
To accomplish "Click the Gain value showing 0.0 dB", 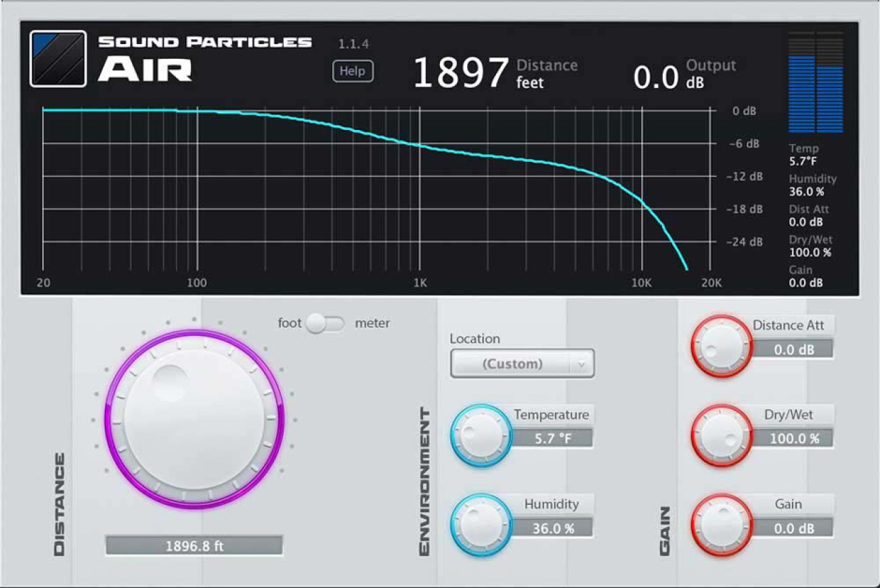I will (x=794, y=528).
